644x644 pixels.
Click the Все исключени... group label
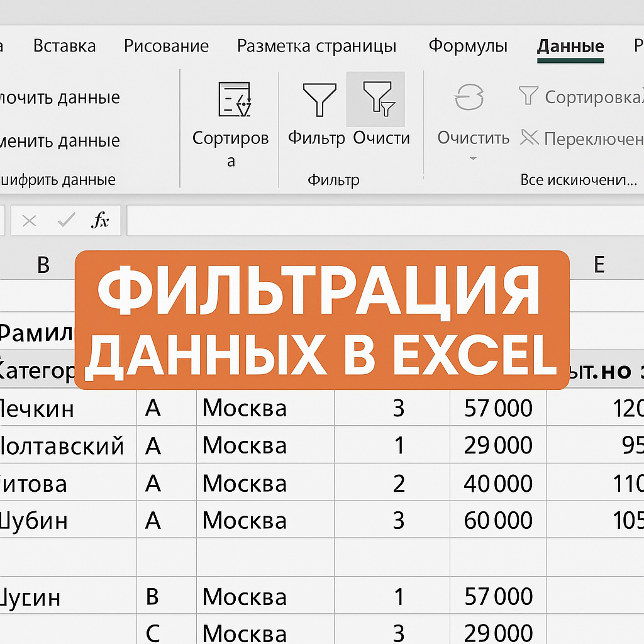tap(579, 180)
